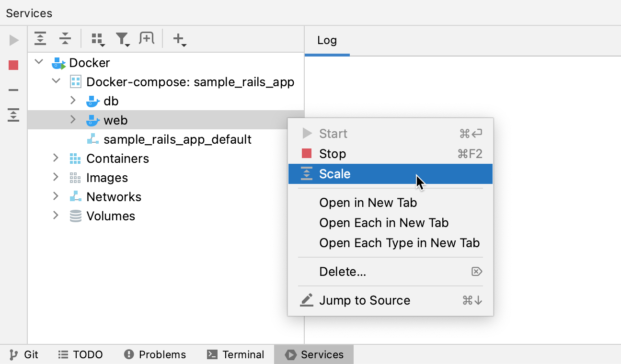The height and width of the screenshot is (364, 621).
Task: Click Delete... in the context menu
Action: coord(343,272)
